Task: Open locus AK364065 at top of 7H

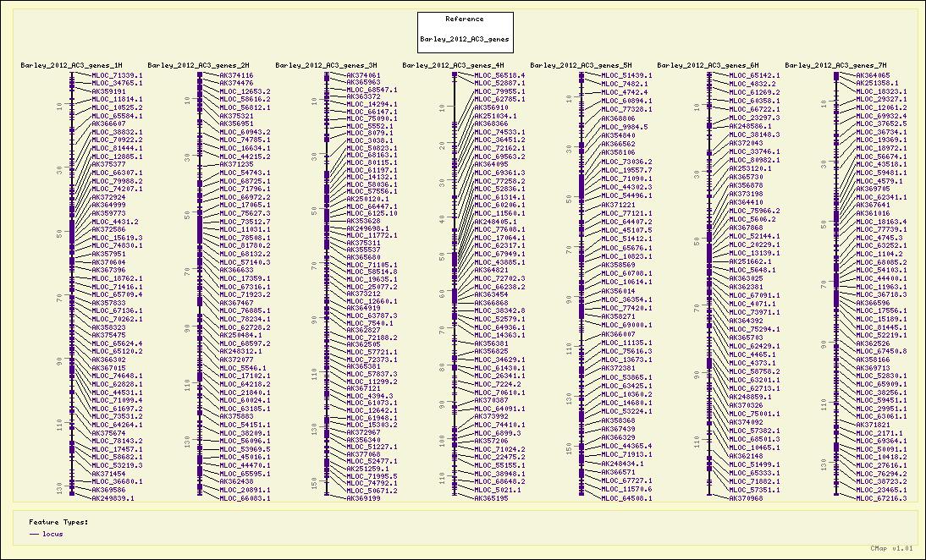Action: (x=873, y=75)
